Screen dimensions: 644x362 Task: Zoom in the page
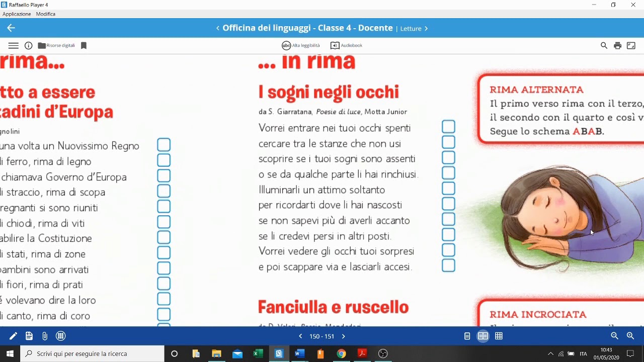(x=630, y=336)
